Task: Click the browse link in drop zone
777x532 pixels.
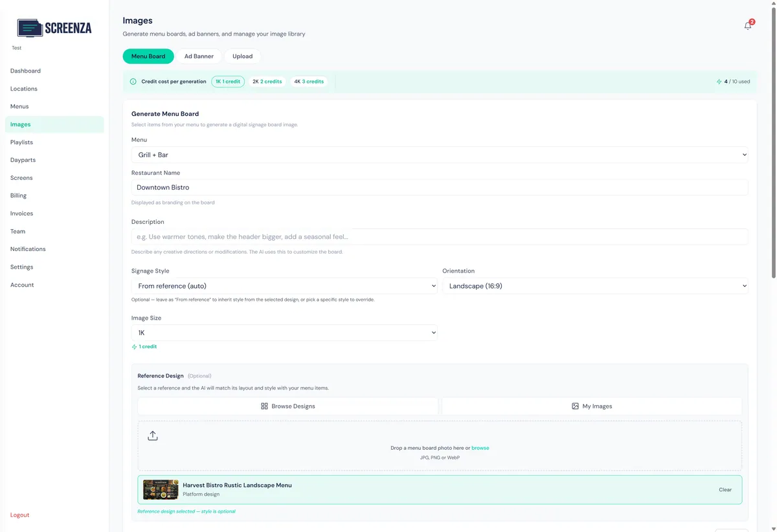Action: (480, 448)
